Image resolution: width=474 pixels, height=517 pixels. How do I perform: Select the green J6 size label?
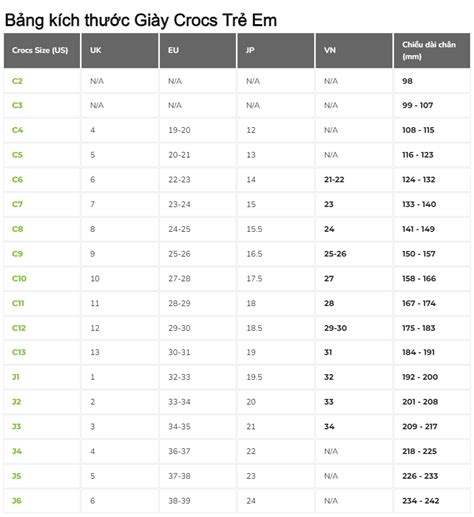pyautogui.click(x=17, y=501)
